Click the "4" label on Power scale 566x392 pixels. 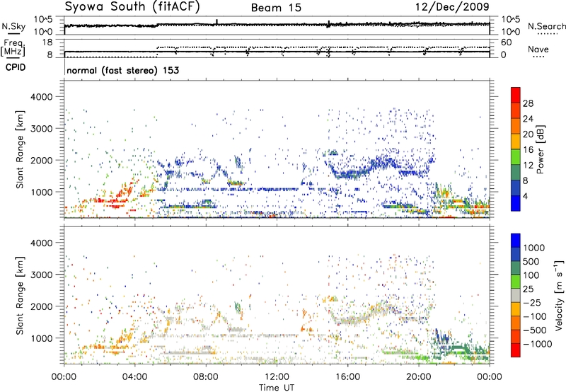click(x=525, y=196)
